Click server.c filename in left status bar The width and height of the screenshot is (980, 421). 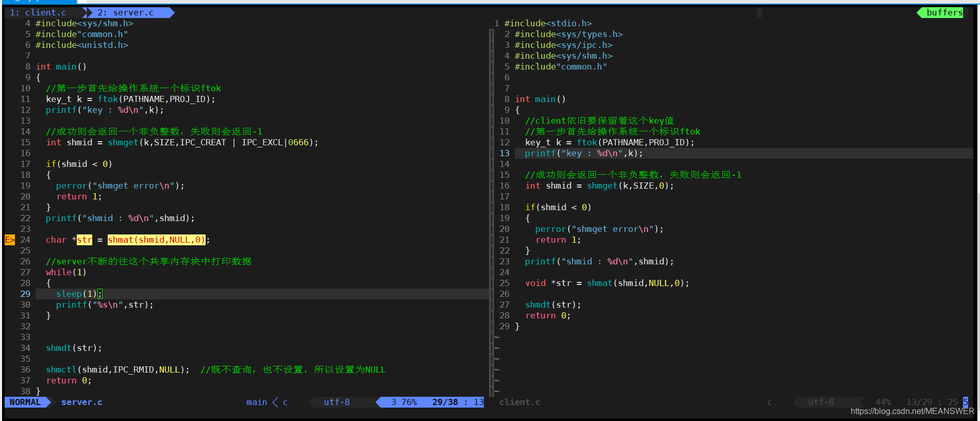click(81, 402)
